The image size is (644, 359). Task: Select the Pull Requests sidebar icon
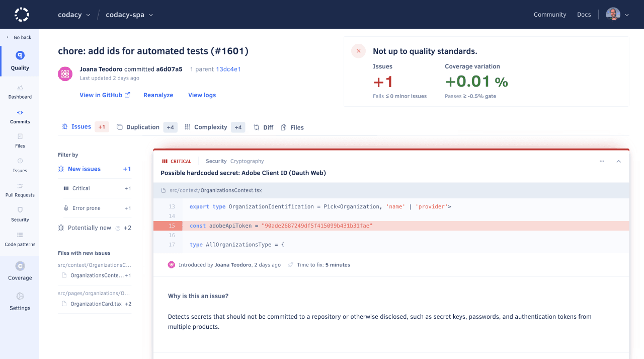tap(20, 190)
